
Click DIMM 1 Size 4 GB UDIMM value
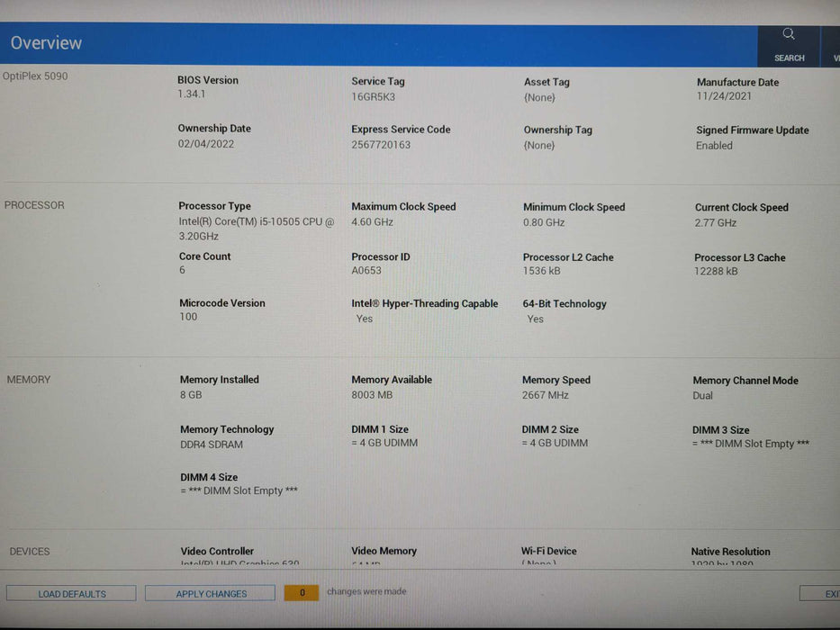(x=384, y=443)
